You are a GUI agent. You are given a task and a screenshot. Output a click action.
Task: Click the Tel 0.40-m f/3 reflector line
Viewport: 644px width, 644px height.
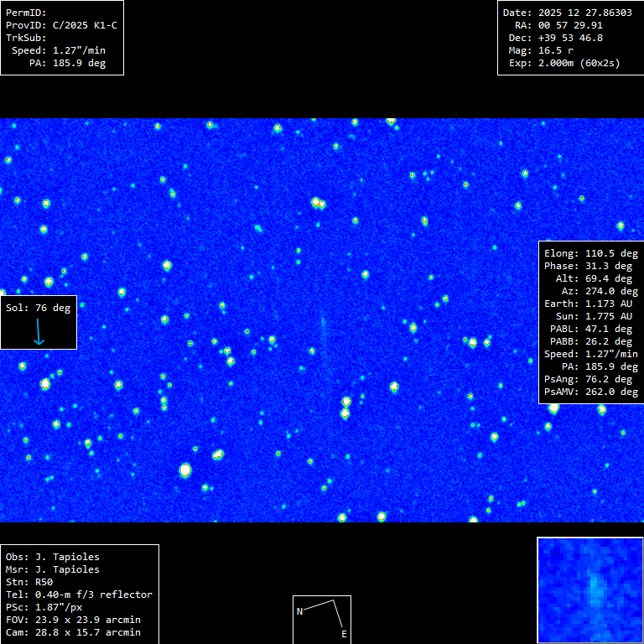pos(79,595)
